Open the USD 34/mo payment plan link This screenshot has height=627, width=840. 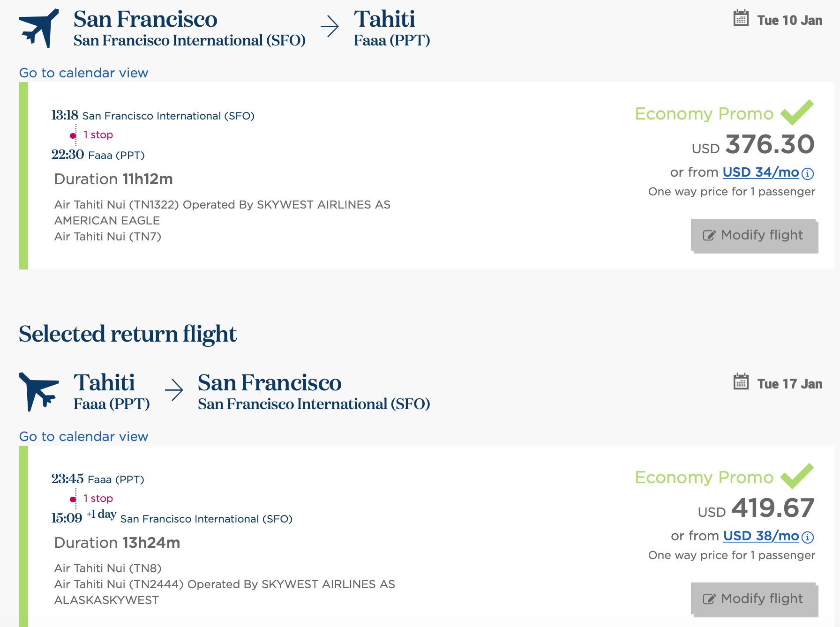pos(760,172)
